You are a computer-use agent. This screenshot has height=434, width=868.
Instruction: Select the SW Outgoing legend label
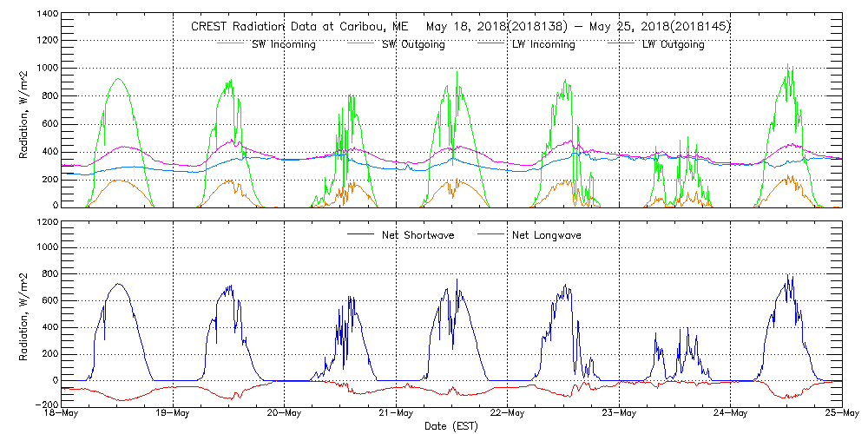pyautogui.click(x=413, y=45)
